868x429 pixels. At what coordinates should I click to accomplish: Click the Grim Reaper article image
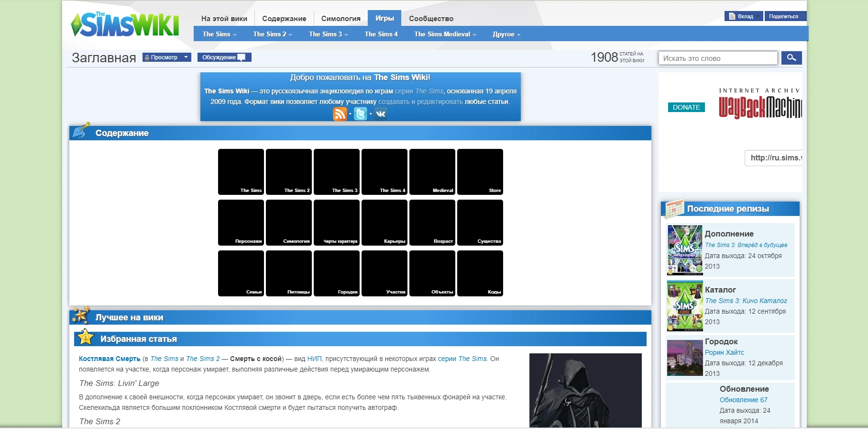pyautogui.click(x=585, y=390)
